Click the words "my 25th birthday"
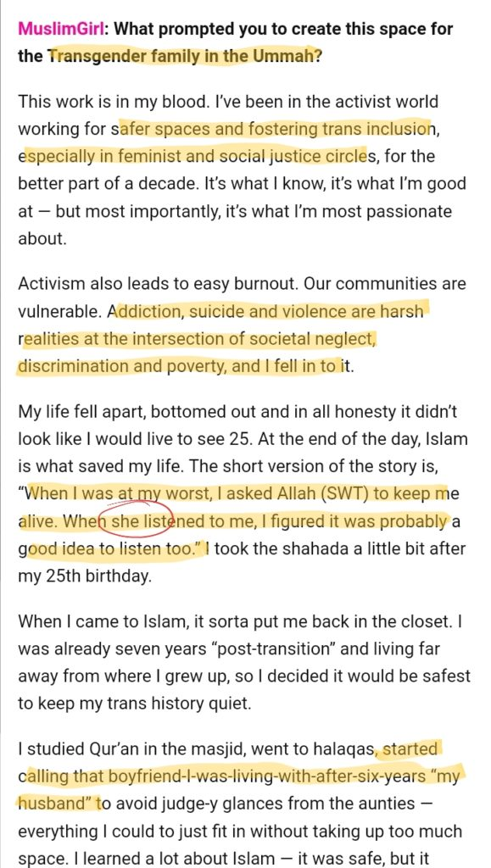Screen dimensions: 491x868 tap(84, 576)
